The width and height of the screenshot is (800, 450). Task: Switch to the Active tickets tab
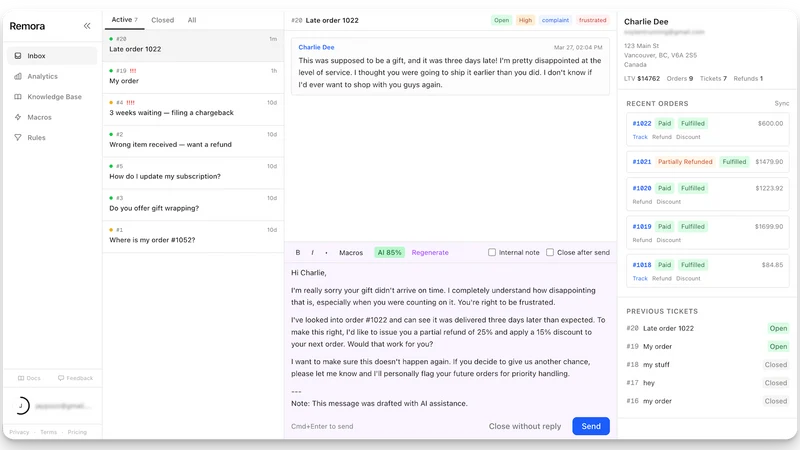[x=124, y=19]
